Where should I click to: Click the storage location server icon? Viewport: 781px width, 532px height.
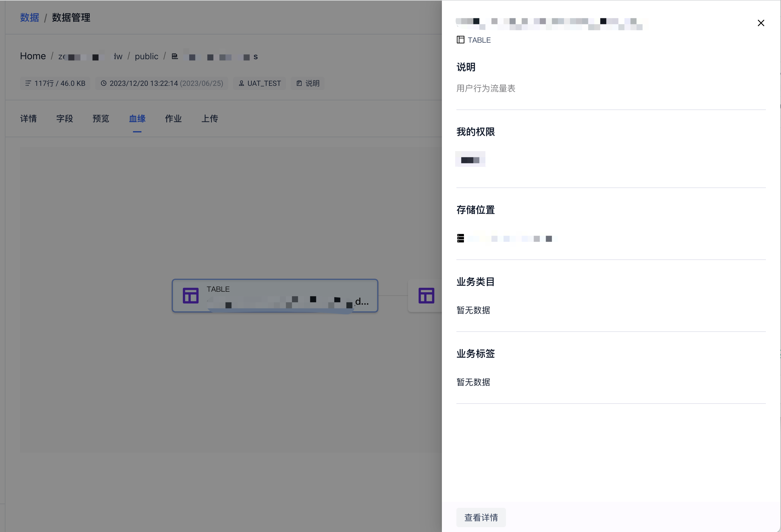(460, 238)
